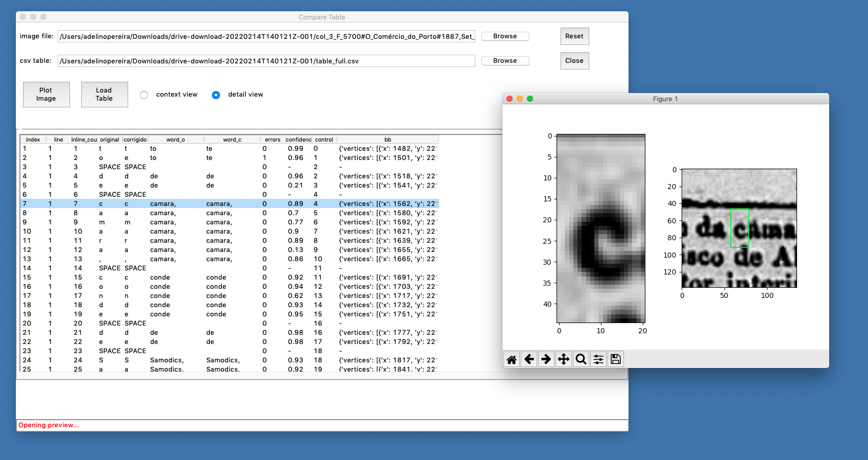The height and width of the screenshot is (460, 868).
Task: Save the figure with disk icon
Action: pos(616,359)
